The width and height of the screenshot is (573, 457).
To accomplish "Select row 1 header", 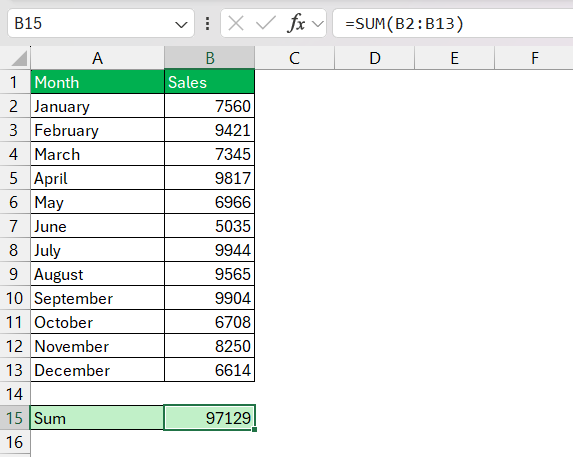I will pyautogui.click(x=15, y=82).
